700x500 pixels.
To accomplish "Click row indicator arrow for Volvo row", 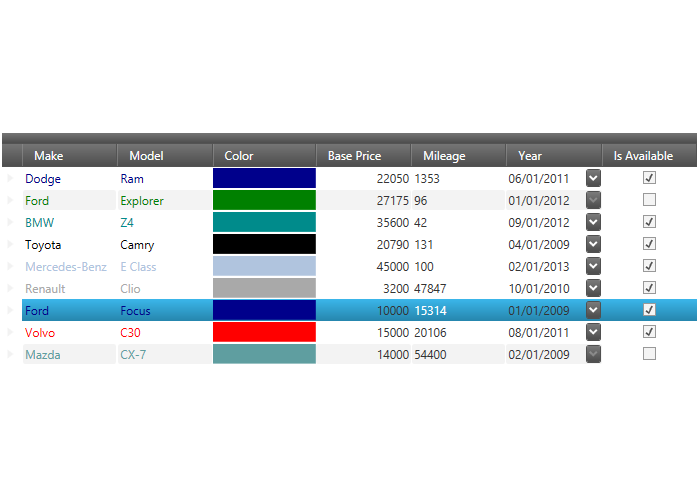I will (10, 332).
